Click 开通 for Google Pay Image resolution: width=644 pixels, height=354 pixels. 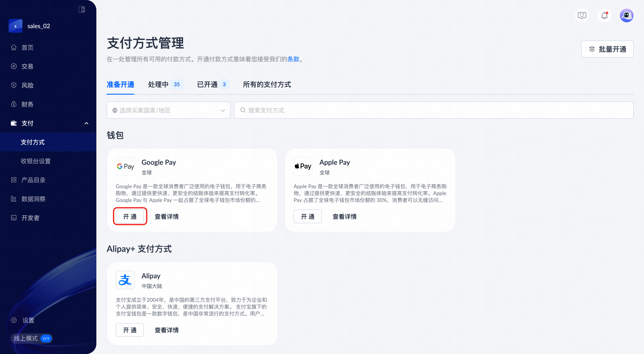pyautogui.click(x=130, y=217)
